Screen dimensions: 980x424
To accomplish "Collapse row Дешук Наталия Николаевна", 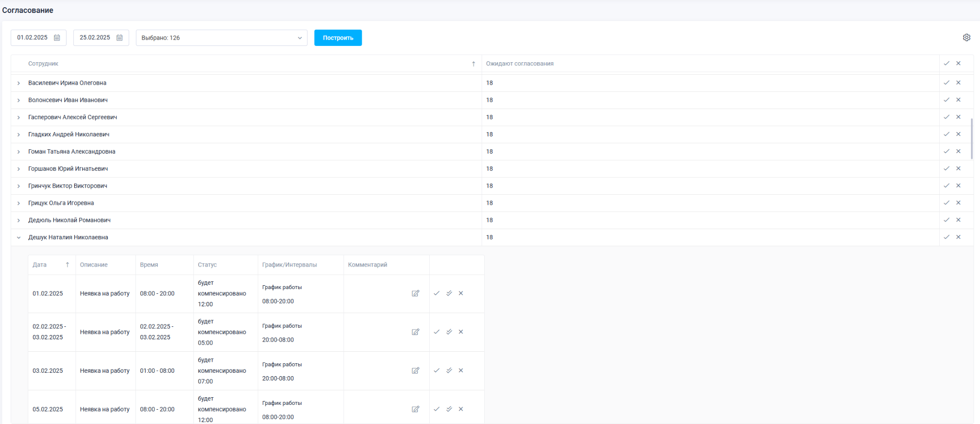I will (x=19, y=237).
